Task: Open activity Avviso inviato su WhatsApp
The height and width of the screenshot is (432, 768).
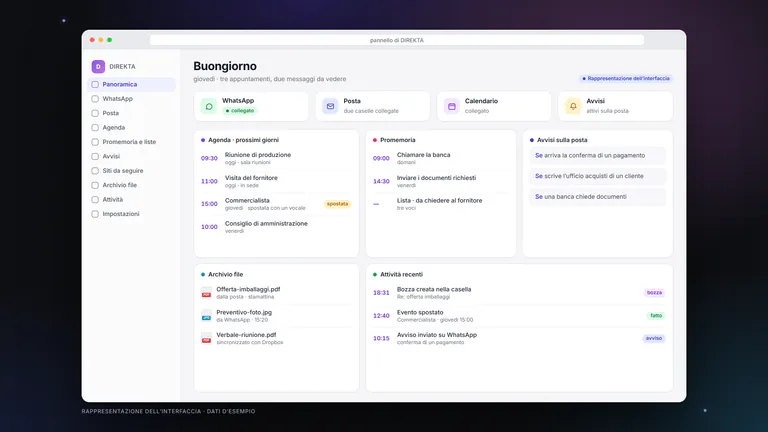Action: click(519, 338)
